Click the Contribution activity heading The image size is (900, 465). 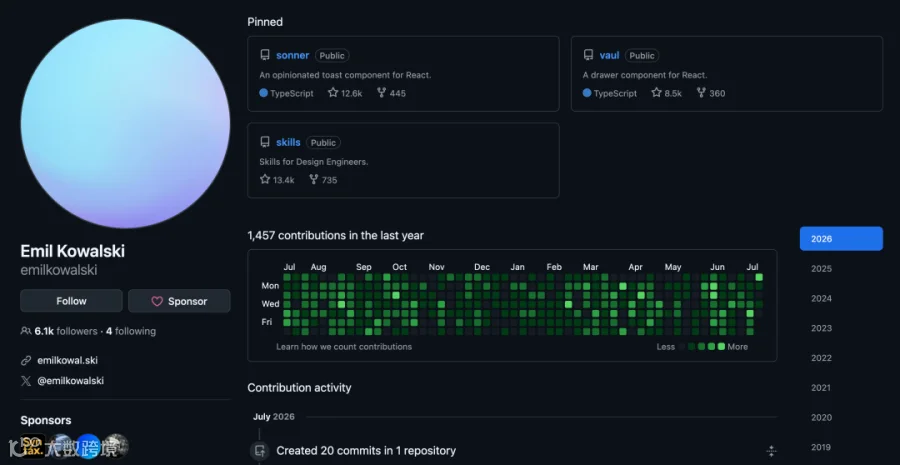[x=299, y=388]
